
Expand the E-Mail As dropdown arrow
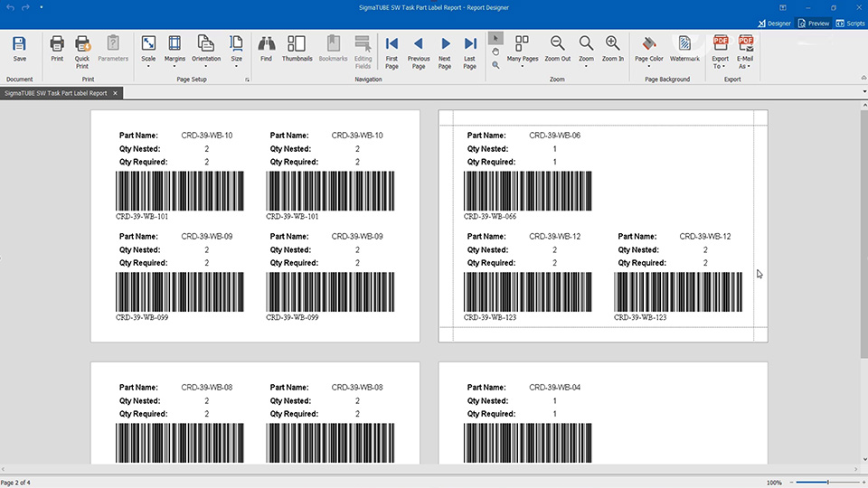coord(749,67)
